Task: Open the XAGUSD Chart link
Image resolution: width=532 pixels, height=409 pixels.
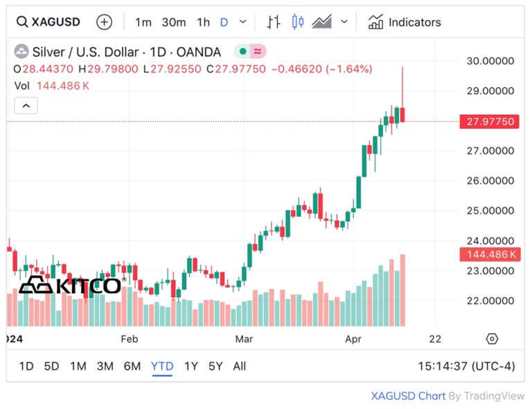Action: (x=408, y=396)
